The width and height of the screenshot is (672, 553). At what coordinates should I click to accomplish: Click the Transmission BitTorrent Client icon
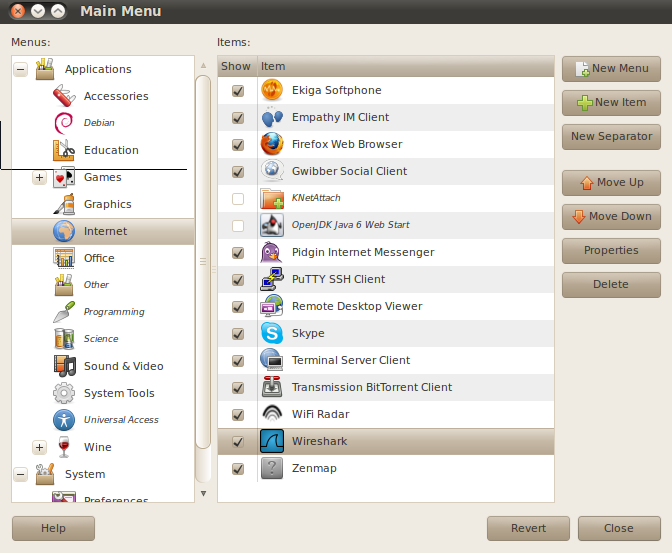(272, 387)
